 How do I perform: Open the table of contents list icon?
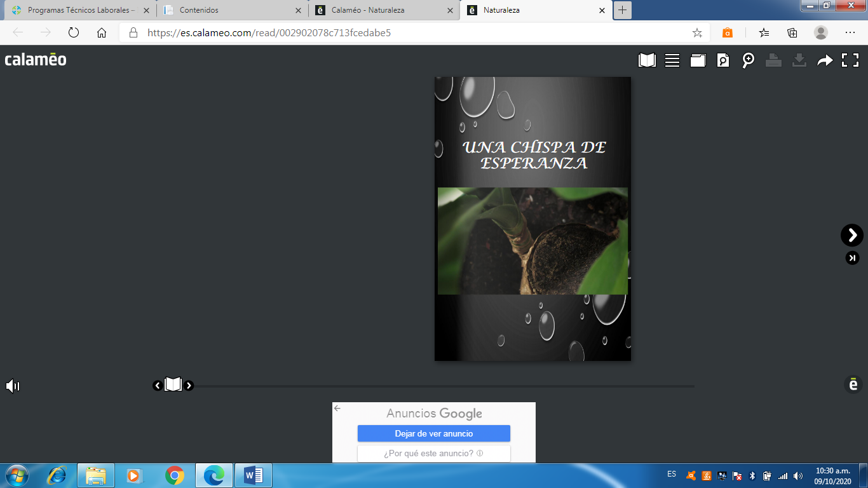672,60
